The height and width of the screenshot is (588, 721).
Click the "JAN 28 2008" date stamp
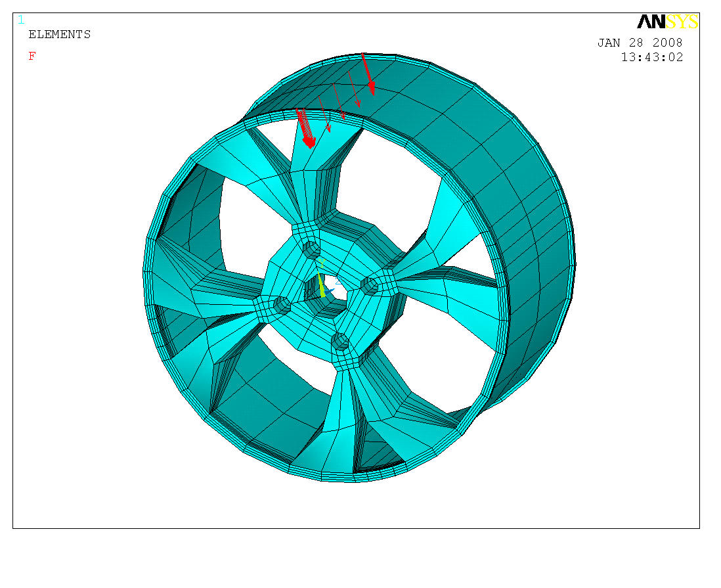[x=640, y=43]
